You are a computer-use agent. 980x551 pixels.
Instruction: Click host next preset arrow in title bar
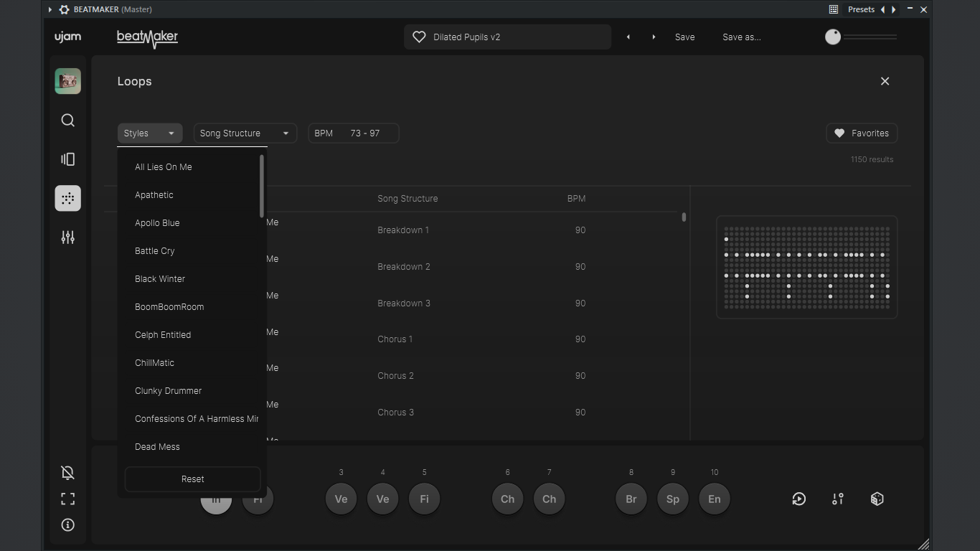coord(893,9)
